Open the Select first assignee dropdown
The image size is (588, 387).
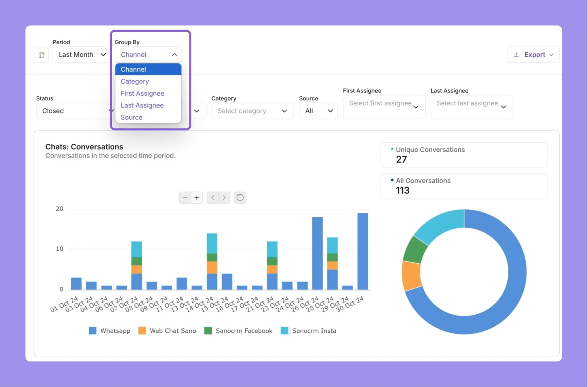coord(384,107)
